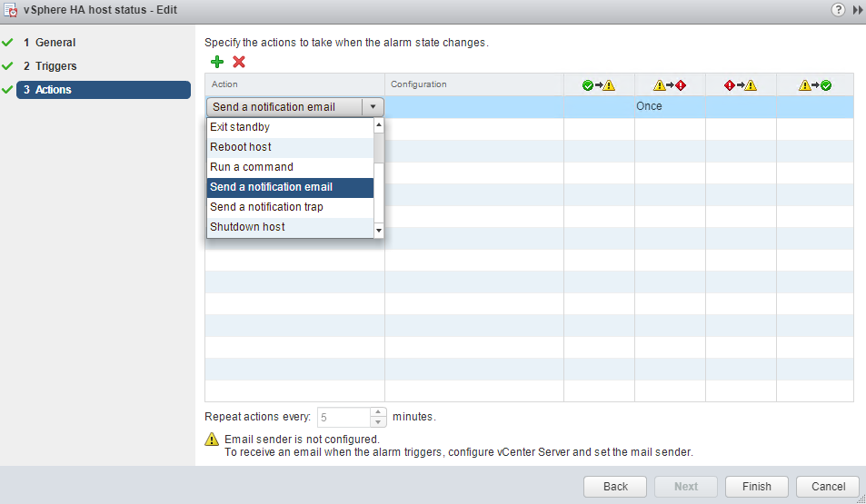Viewport: 866px width, 504px height.
Task: Choose Reboot host in the dropdown list
Action: pos(241,147)
